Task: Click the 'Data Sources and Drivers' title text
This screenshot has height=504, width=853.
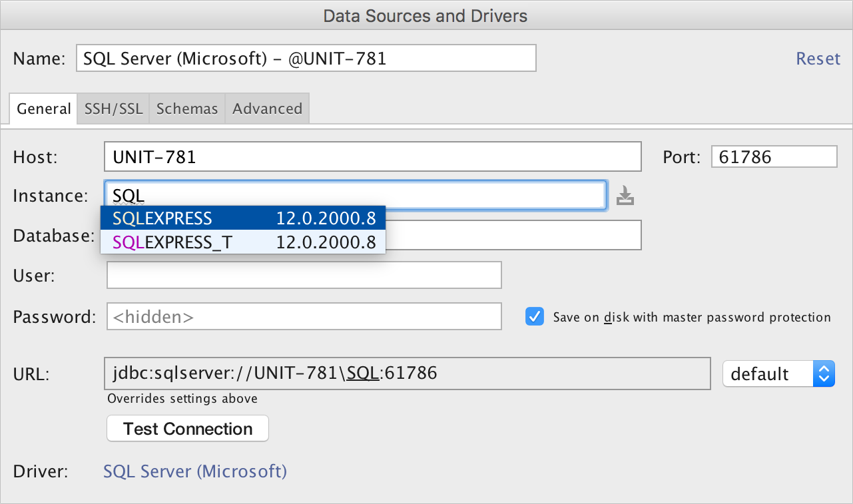Action: [x=426, y=15]
